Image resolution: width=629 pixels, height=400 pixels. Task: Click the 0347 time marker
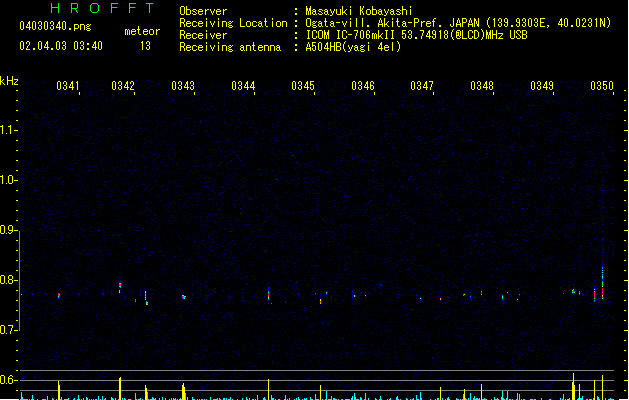point(422,86)
